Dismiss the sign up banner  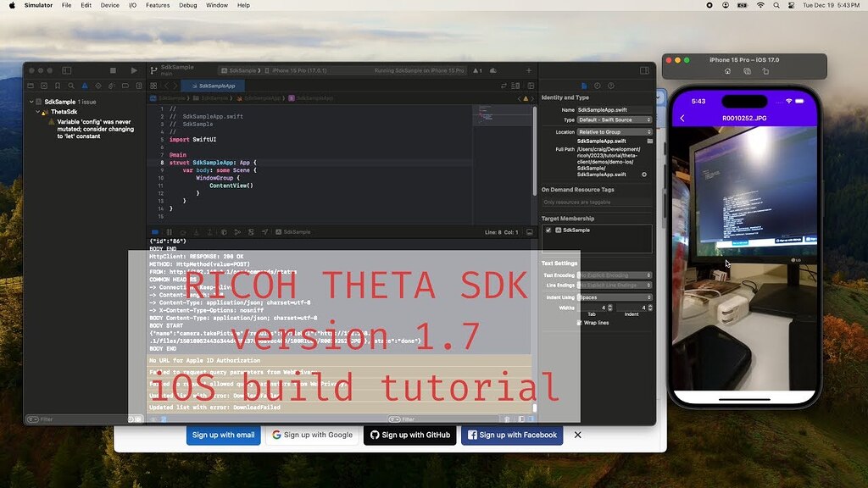click(x=577, y=435)
